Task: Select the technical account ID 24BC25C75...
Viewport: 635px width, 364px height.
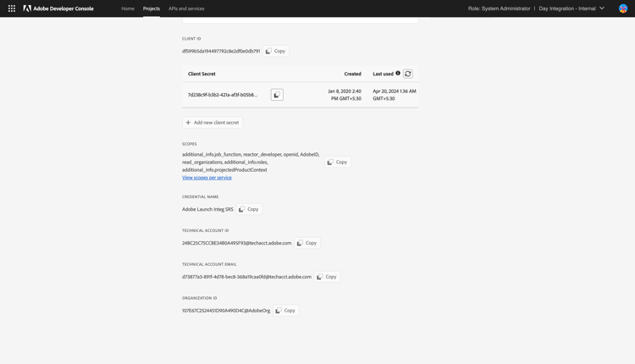Action: (236, 243)
